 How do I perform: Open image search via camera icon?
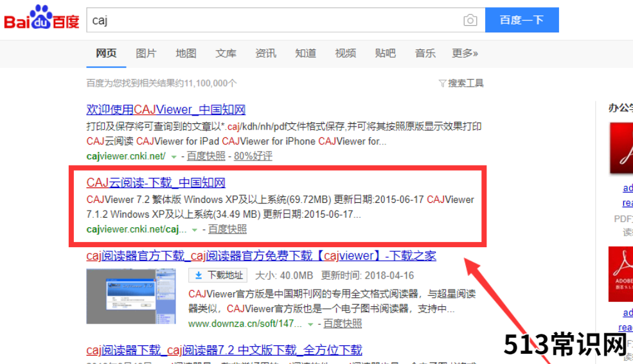point(470,20)
